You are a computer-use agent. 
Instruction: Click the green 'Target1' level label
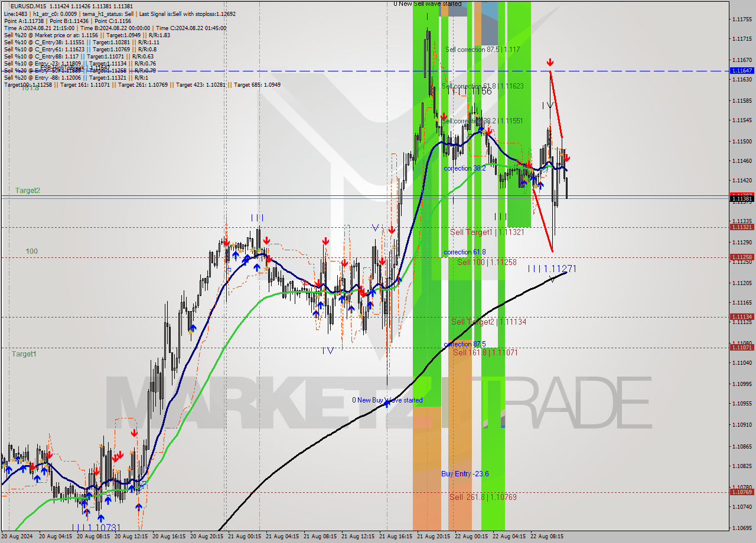coord(24,354)
